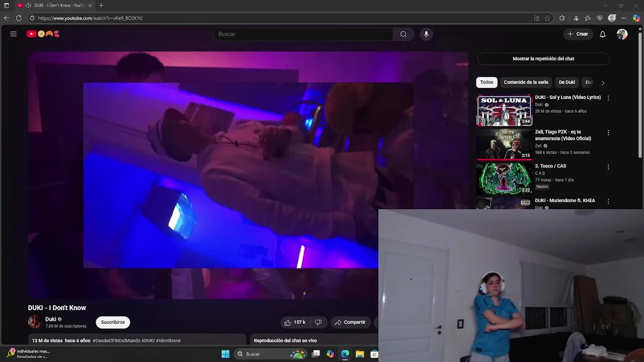The width and height of the screenshot is (644, 362).
Task: Open Copilot sidebar icon
Action: [x=636, y=18]
